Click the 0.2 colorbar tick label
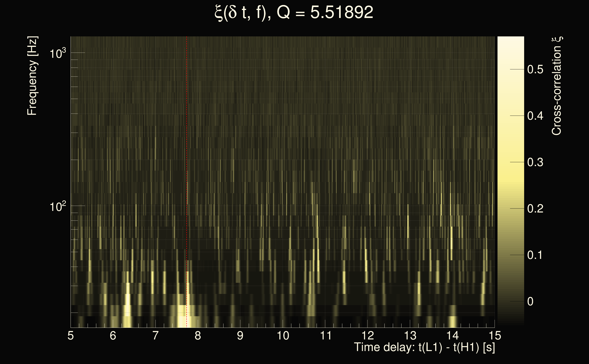The width and height of the screenshot is (589, 364). coord(535,209)
